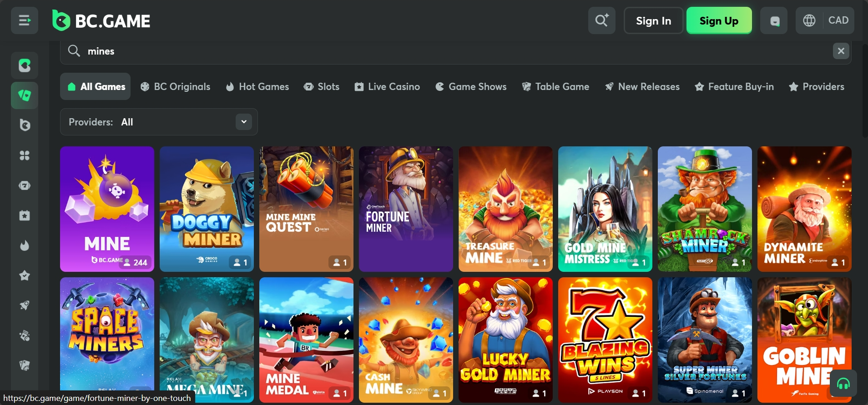Screen dimensions: 868x405
Task: Open the Doggy Miner game thumbnail
Action: (207, 209)
